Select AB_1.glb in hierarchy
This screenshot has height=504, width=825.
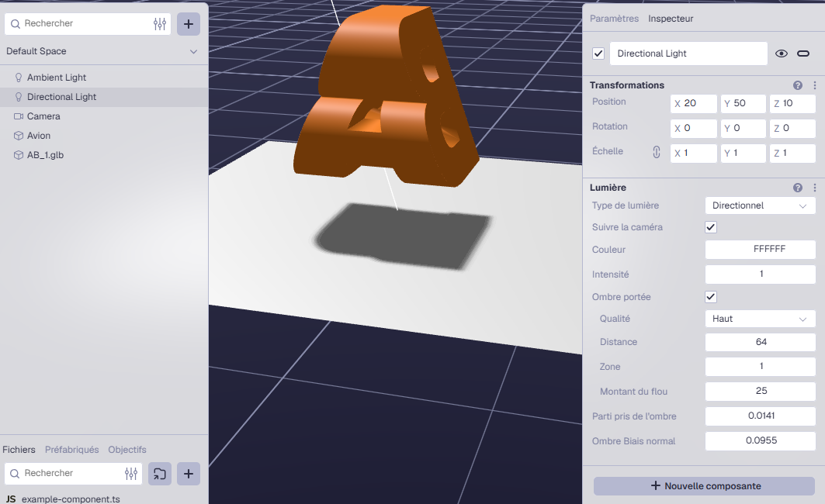point(104,155)
